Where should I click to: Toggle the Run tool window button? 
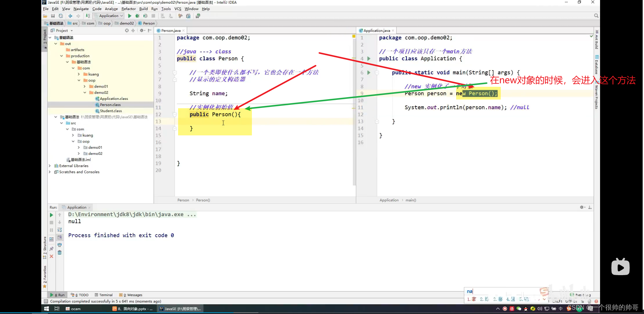click(x=57, y=295)
